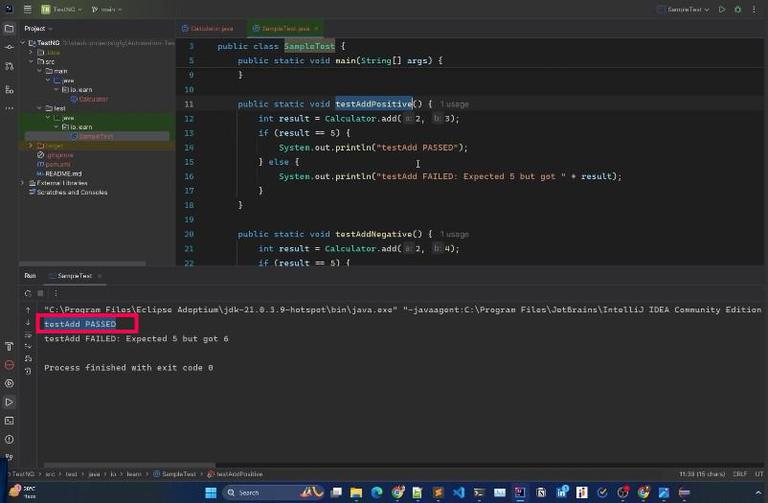This screenshot has width=768, height=503.
Task: Click line number 14 in the gutter
Action: point(189,147)
